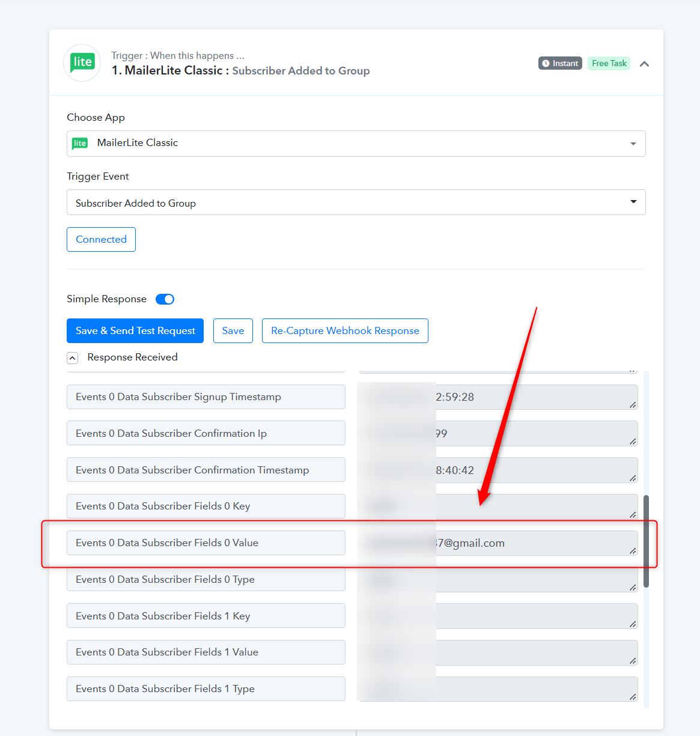Click the Fields 0 Key value box

click(499, 506)
